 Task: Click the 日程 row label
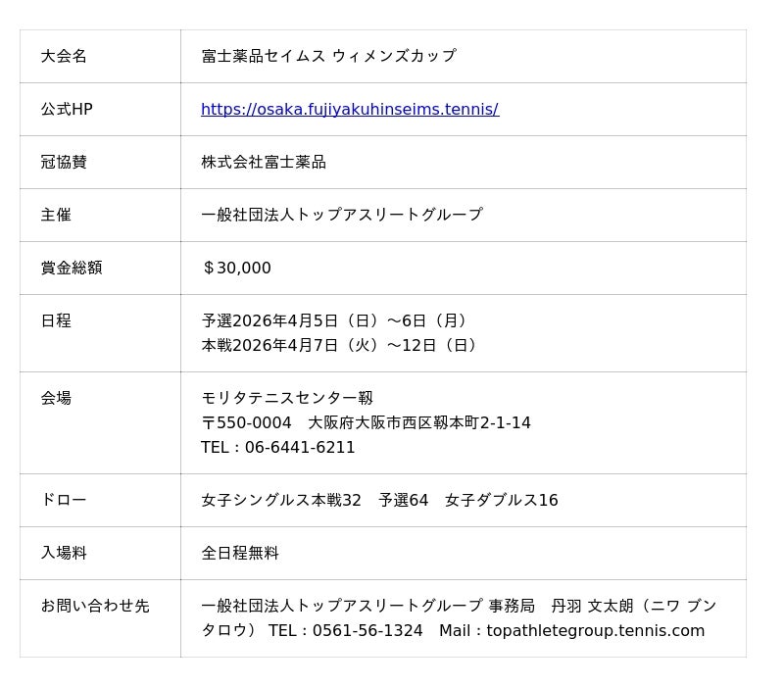56,320
